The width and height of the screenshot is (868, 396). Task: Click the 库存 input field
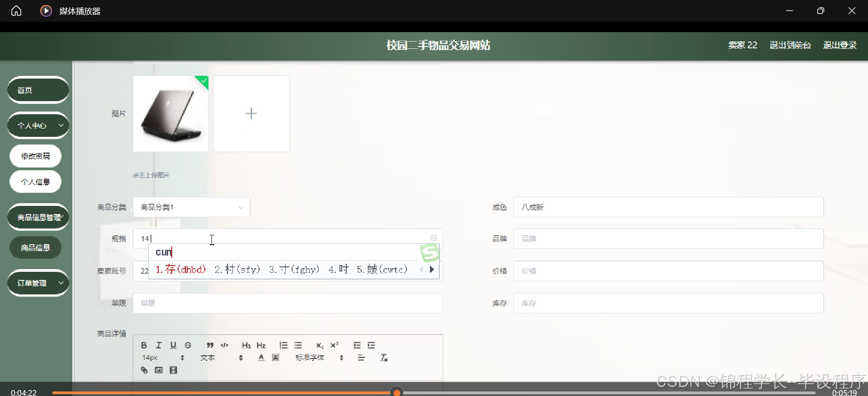tap(669, 303)
